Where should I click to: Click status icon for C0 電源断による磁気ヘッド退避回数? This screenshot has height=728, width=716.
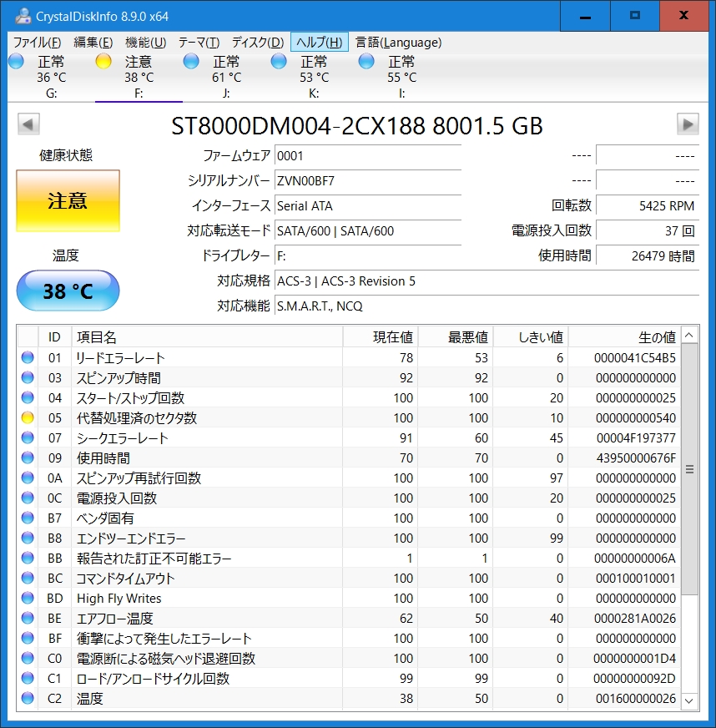point(28,658)
